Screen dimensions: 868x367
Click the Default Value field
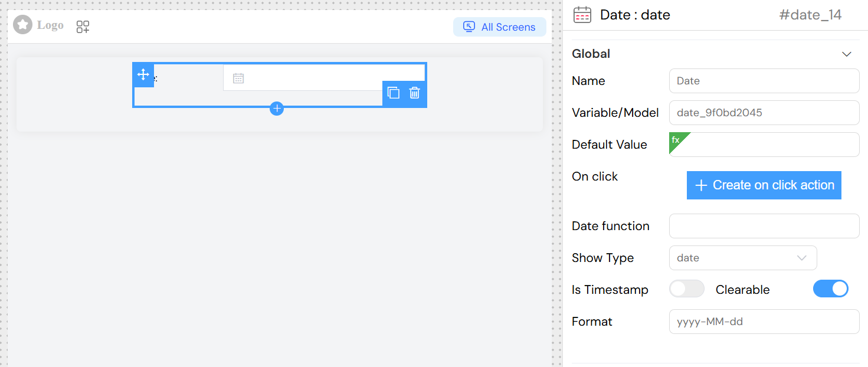click(x=764, y=145)
